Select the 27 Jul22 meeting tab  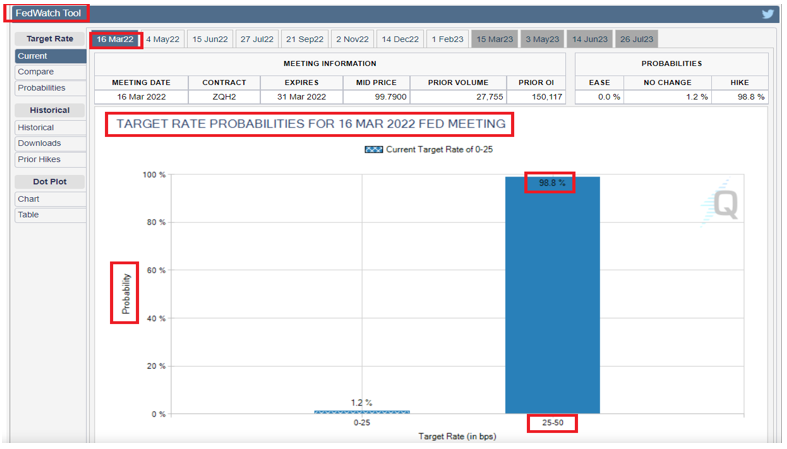click(x=256, y=39)
